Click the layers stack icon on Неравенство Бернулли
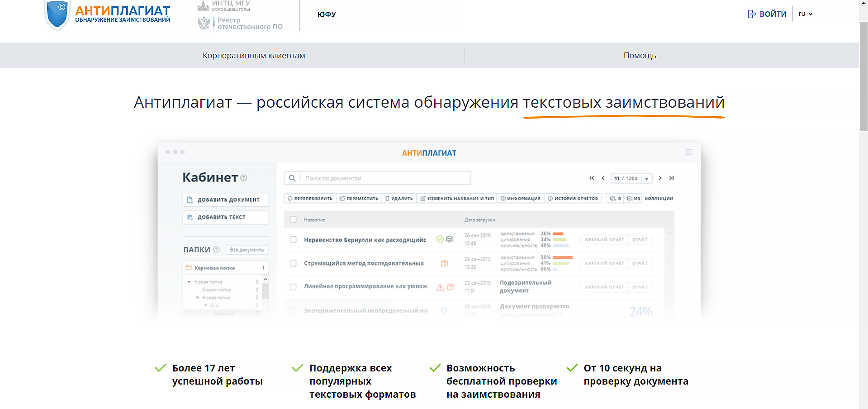This screenshot has height=409, width=868. [x=449, y=239]
